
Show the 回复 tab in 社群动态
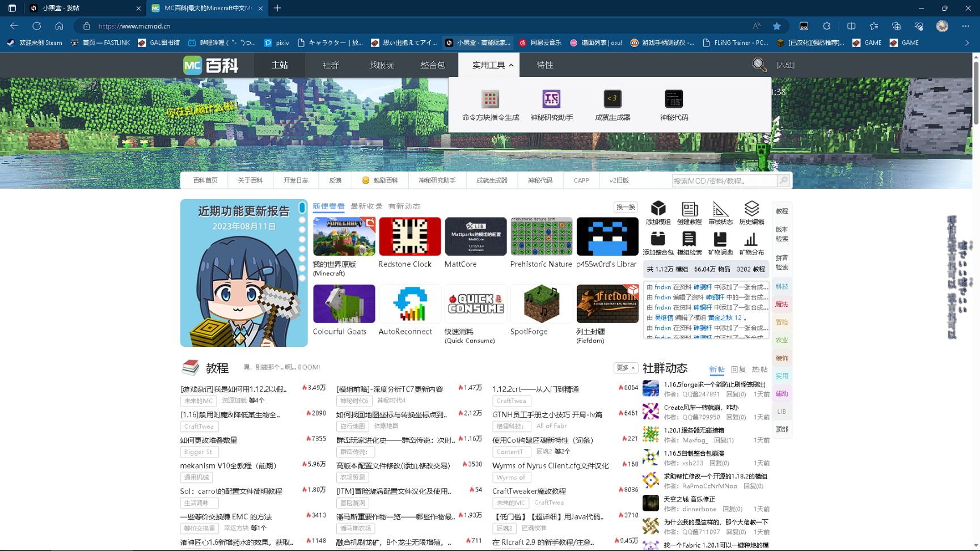pyautogui.click(x=738, y=370)
